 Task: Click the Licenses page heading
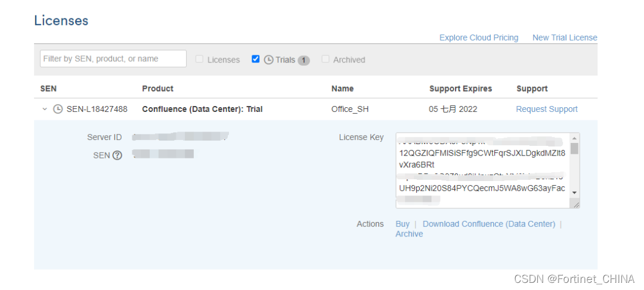pyautogui.click(x=61, y=20)
